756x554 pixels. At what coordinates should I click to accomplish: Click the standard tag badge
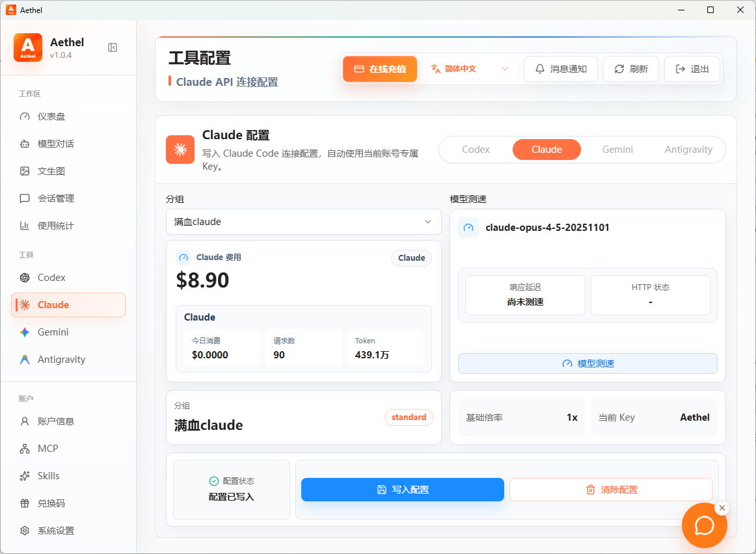coord(409,417)
